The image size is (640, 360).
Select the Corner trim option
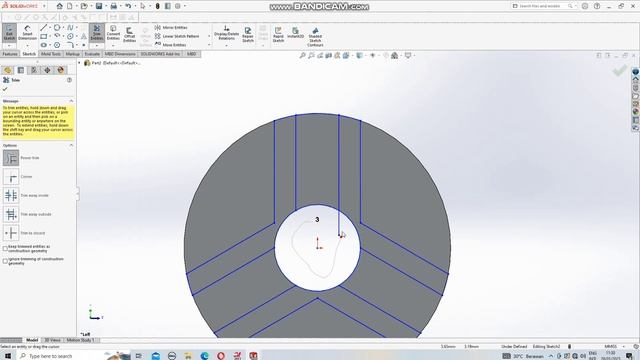pyautogui.click(x=11, y=177)
